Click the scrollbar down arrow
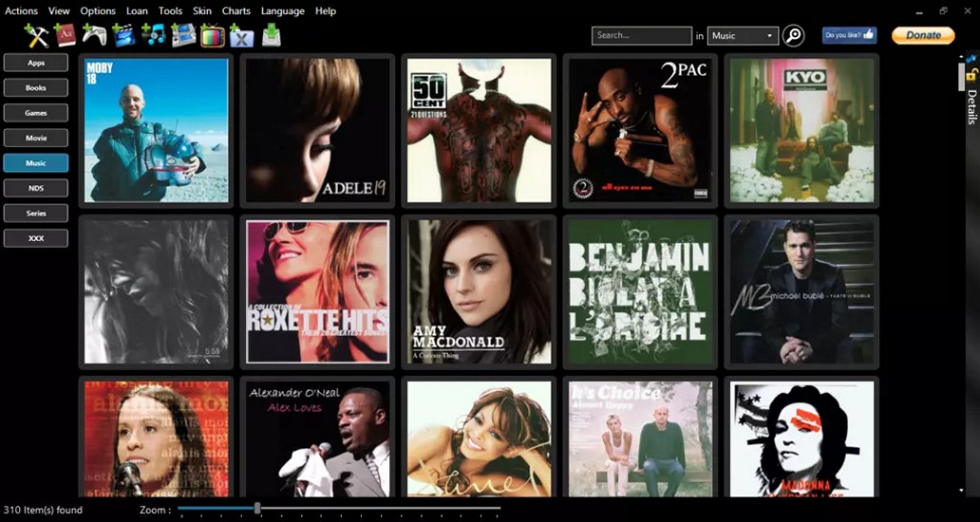The image size is (980, 522). click(961, 492)
